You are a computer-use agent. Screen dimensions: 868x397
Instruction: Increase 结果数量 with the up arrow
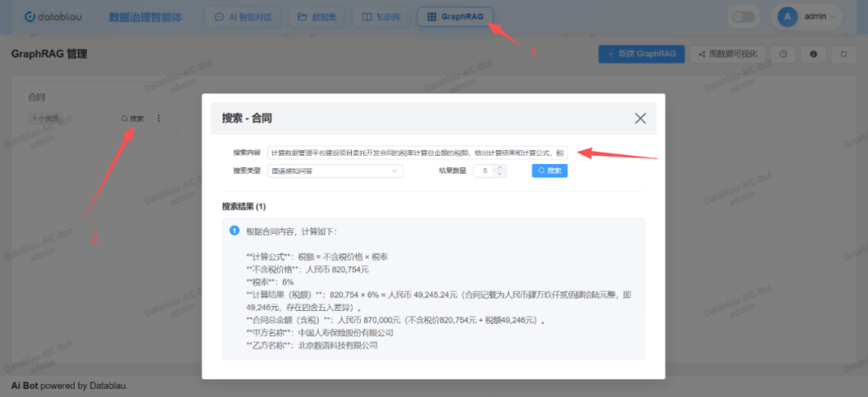point(501,167)
